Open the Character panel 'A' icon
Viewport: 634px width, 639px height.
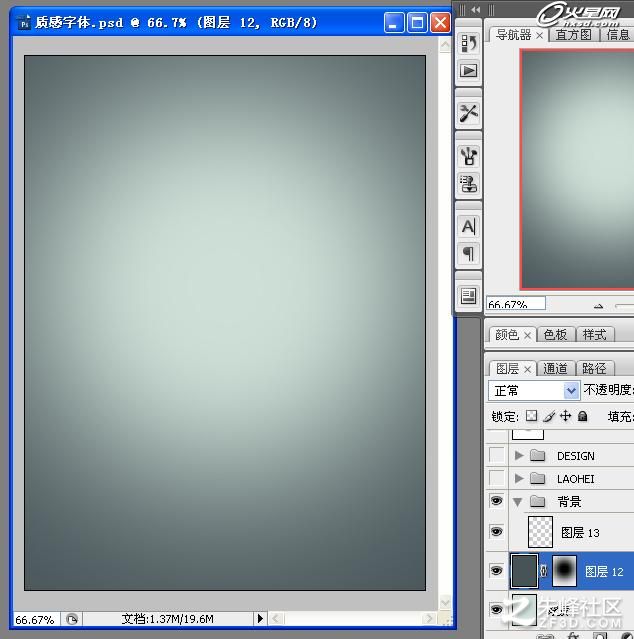click(468, 226)
